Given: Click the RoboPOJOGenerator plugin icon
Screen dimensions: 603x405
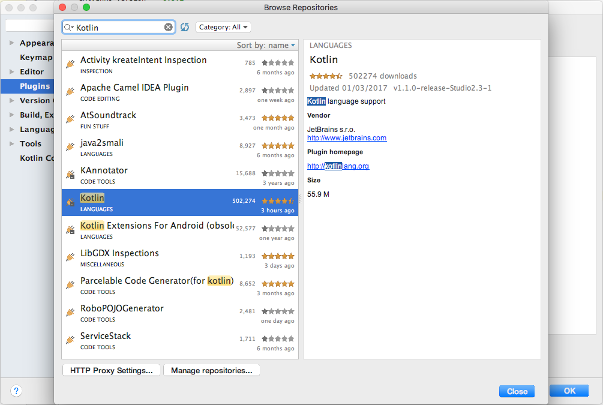Looking at the screenshot, I should click(70, 313).
